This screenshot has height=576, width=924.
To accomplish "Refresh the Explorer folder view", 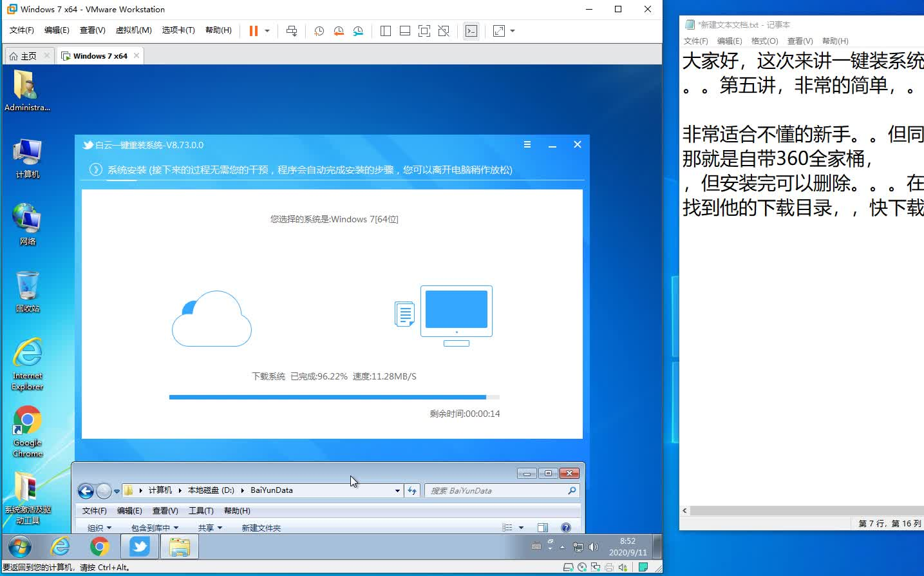I will (412, 491).
